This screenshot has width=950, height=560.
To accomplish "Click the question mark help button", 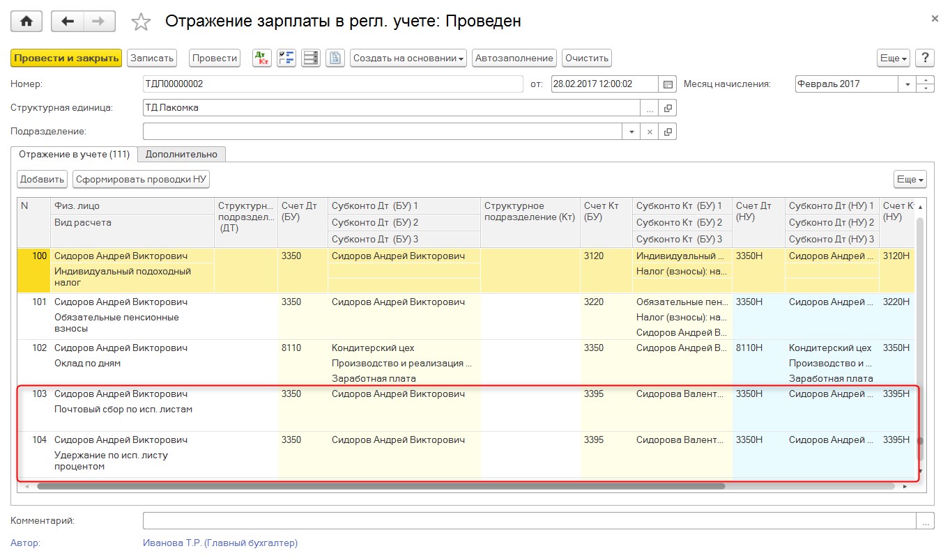I will (924, 58).
